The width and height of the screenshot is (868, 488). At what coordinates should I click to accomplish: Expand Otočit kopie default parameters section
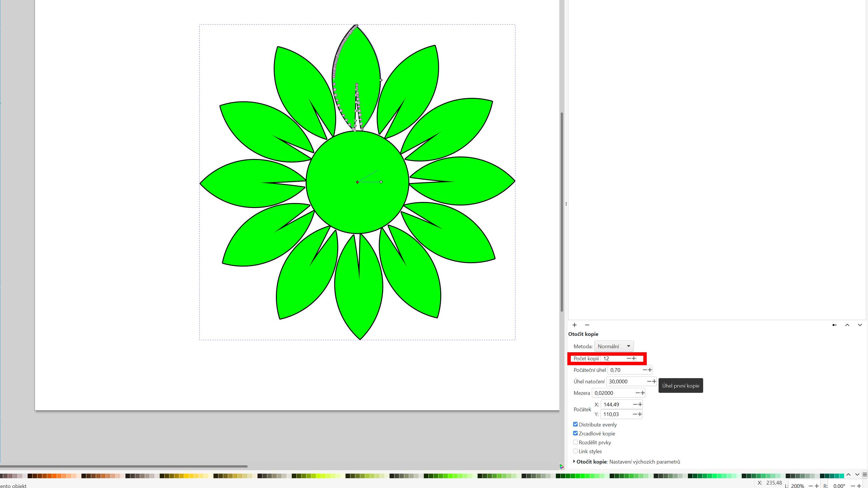pos(574,461)
